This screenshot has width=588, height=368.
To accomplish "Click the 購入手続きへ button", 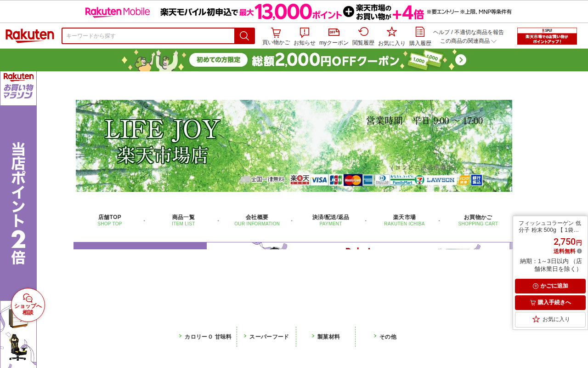I will click(x=550, y=303).
